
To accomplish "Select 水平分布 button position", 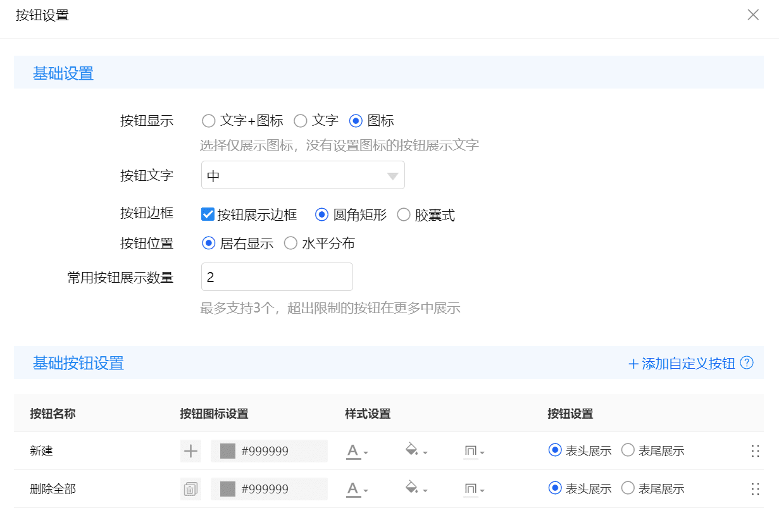I will 290,244.
